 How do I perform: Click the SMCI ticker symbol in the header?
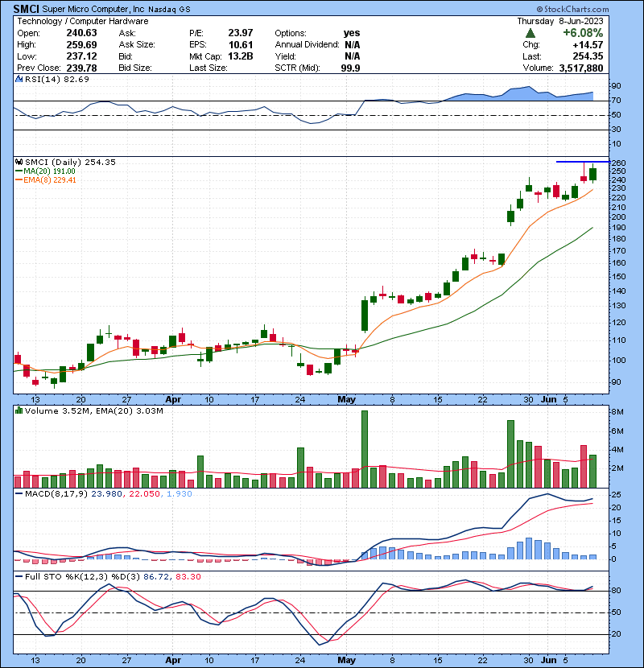(x=26, y=9)
